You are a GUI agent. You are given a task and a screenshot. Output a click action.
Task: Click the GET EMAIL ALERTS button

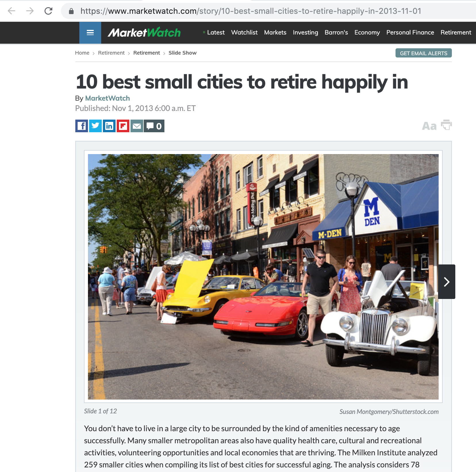pos(423,53)
